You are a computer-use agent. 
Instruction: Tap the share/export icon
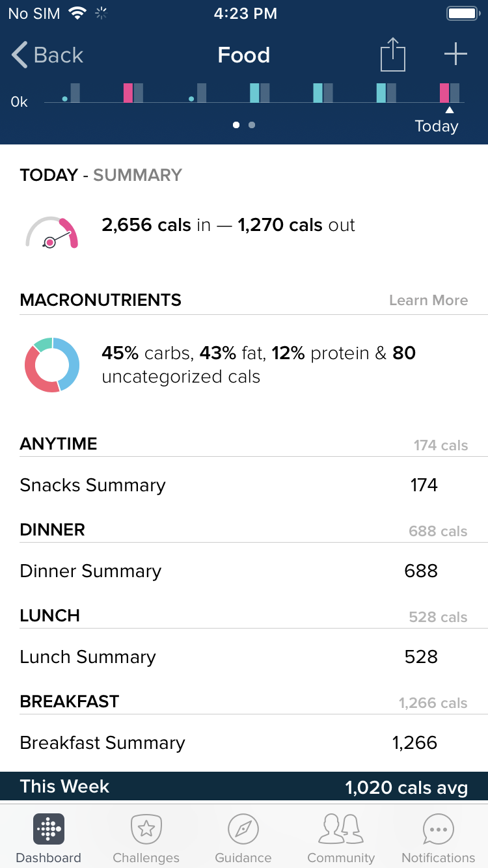392,55
